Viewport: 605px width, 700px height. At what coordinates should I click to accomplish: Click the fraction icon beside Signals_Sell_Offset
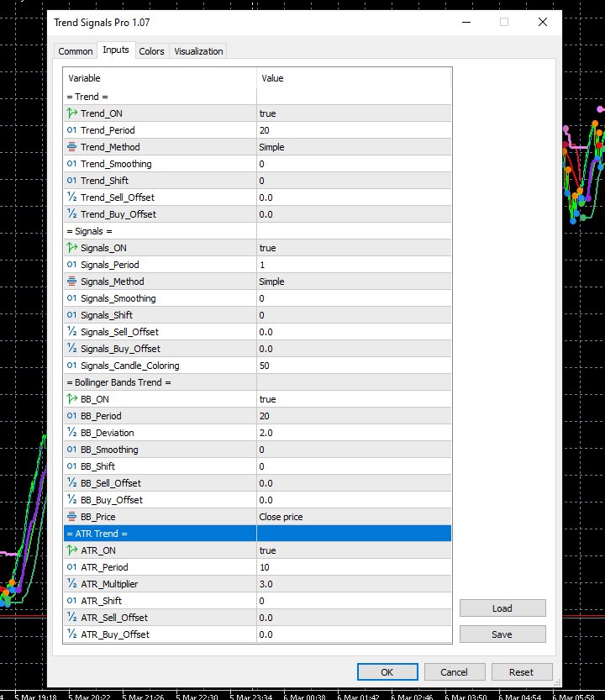(72, 332)
